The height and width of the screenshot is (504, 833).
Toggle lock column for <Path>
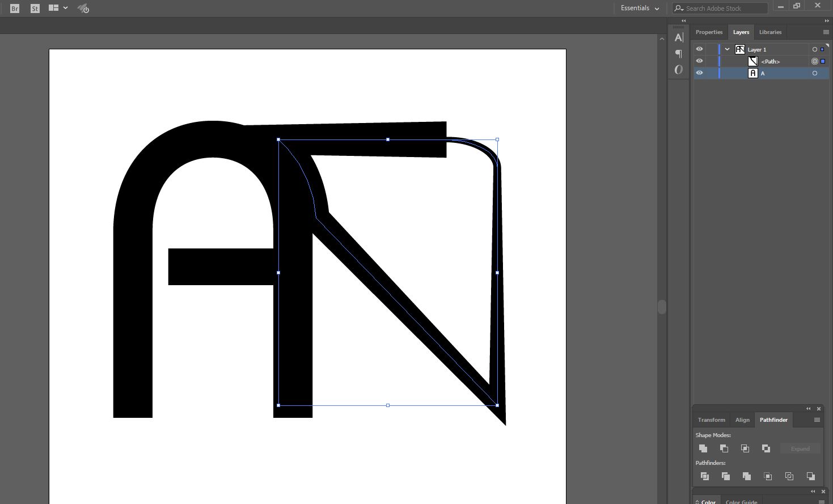(711, 61)
